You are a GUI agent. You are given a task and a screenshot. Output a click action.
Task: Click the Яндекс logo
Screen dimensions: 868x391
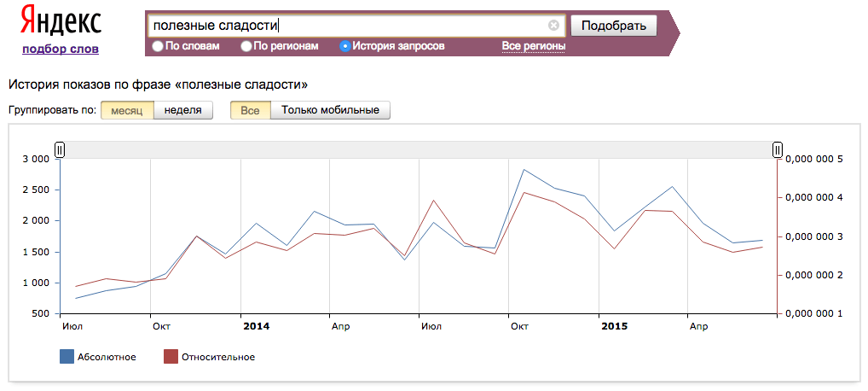pyautogui.click(x=60, y=21)
